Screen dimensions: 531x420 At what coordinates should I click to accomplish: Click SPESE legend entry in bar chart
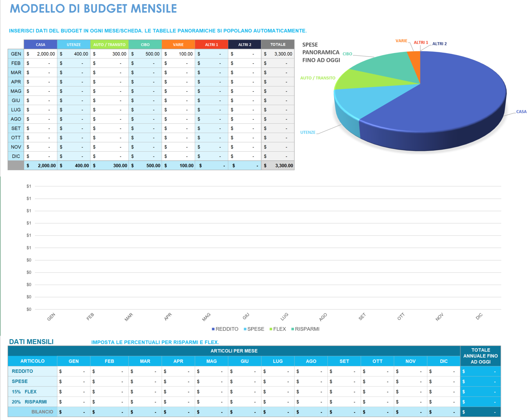[254, 329]
